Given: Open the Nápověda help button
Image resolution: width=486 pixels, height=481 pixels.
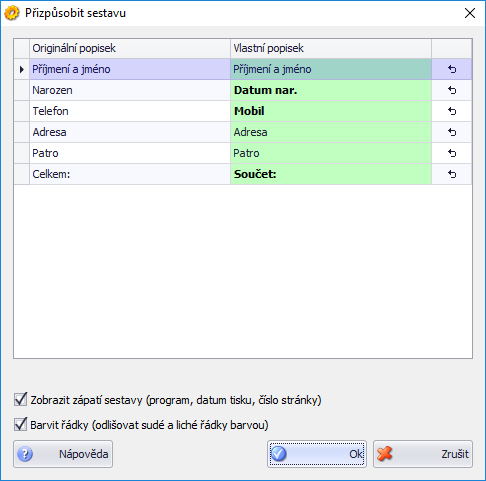Looking at the screenshot, I should pos(63,454).
